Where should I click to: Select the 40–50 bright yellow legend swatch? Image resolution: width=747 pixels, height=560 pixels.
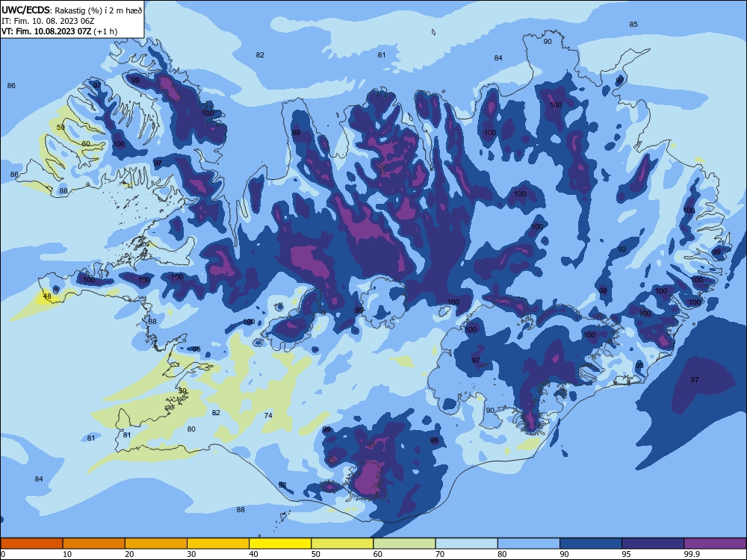pos(280,544)
